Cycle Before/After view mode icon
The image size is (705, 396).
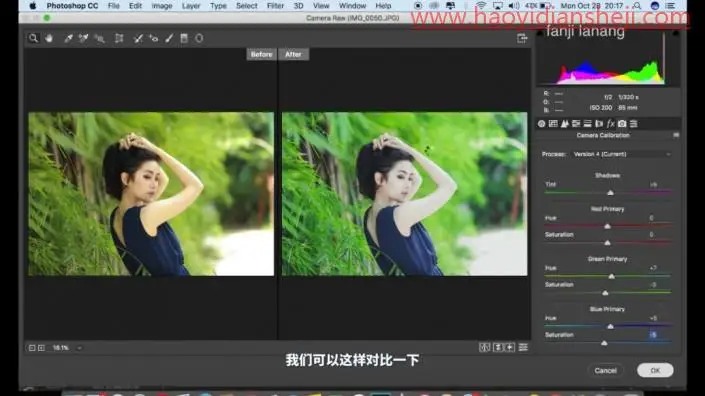click(484, 347)
